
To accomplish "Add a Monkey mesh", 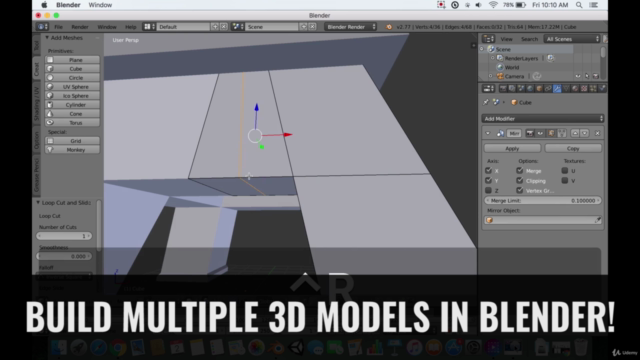I will pyautogui.click(x=72, y=150).
